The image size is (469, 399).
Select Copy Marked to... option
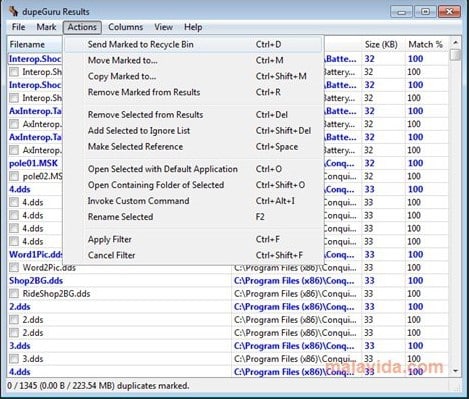(193, 76)
